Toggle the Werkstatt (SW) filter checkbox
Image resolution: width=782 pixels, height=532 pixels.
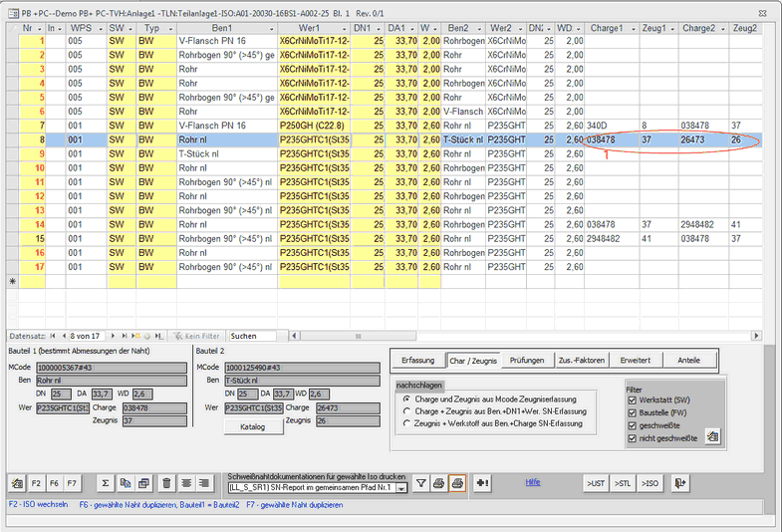tap(633, 399)
